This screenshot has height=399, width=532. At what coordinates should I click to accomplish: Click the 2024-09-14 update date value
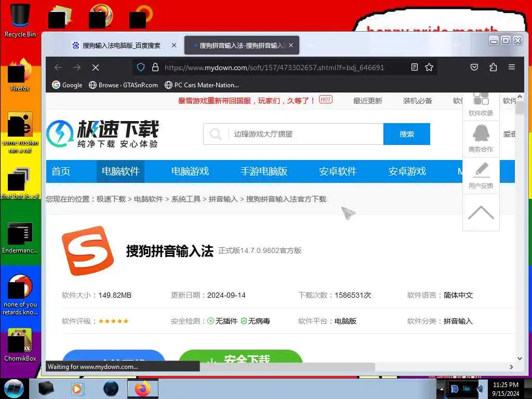227,295
